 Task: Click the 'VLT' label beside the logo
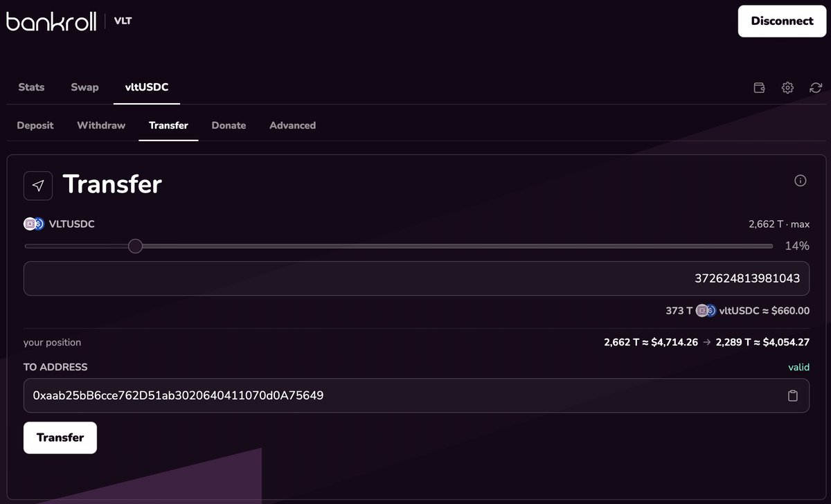coord(123,21)
